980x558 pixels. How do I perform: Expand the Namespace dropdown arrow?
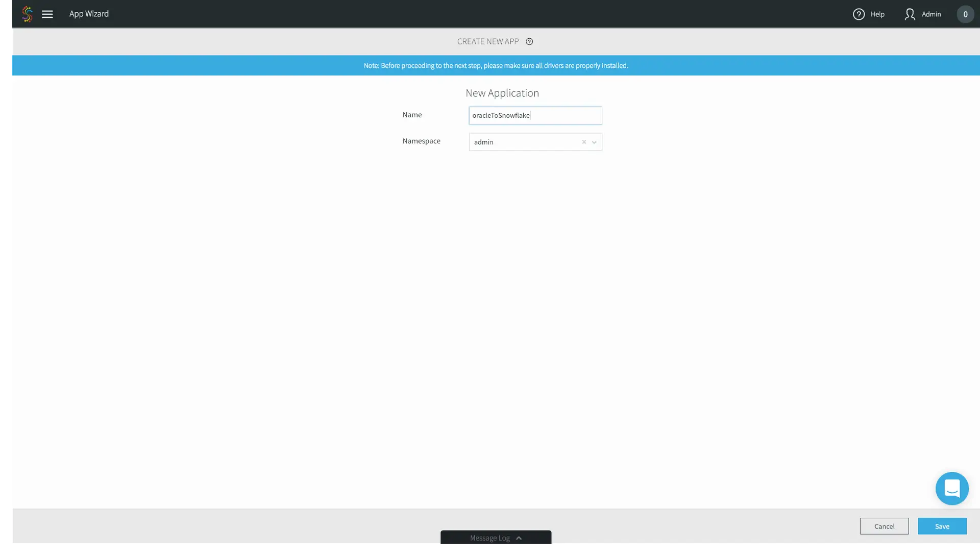594,142
